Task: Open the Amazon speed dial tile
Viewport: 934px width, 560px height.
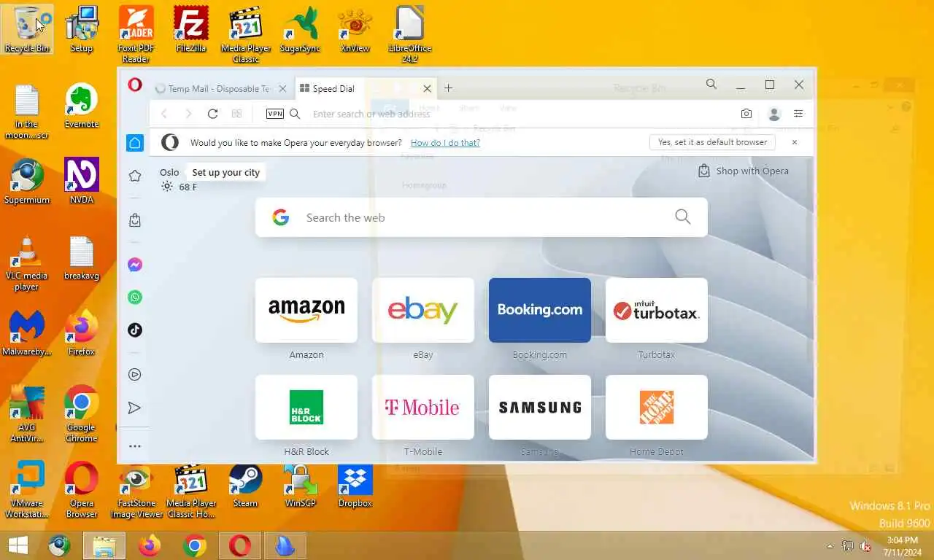Action: click(306, 310)
